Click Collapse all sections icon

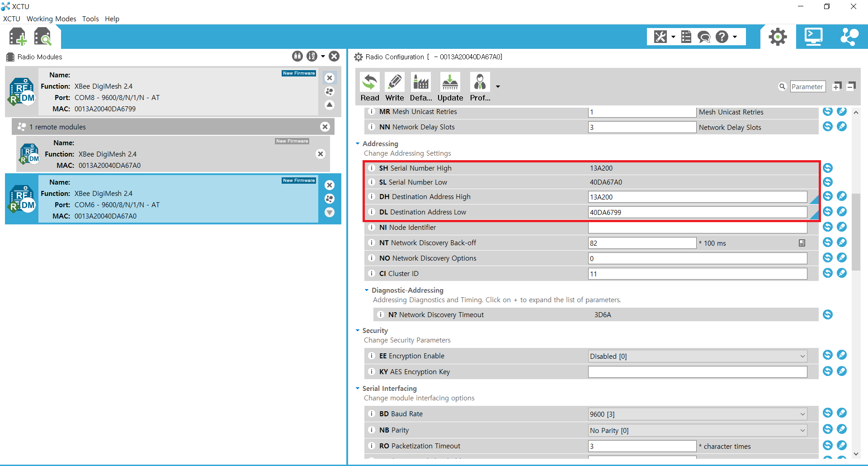(x=851, y=86)
